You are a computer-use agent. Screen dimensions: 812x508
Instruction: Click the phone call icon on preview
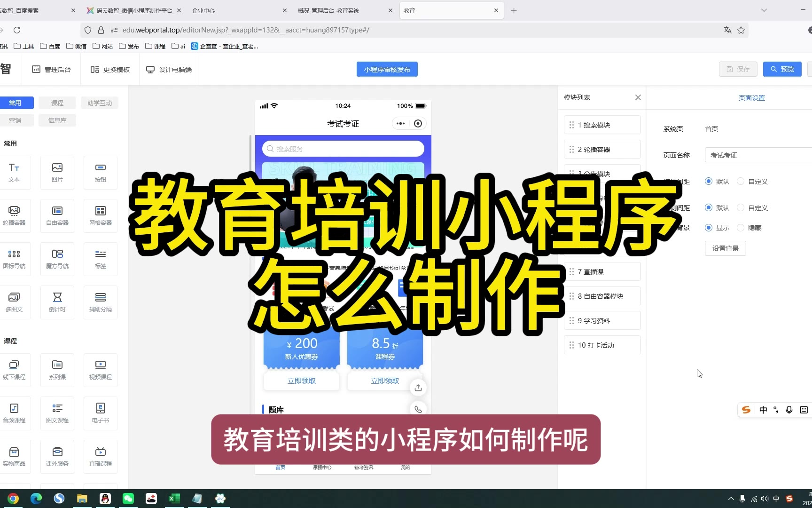[x=418, y=409]
